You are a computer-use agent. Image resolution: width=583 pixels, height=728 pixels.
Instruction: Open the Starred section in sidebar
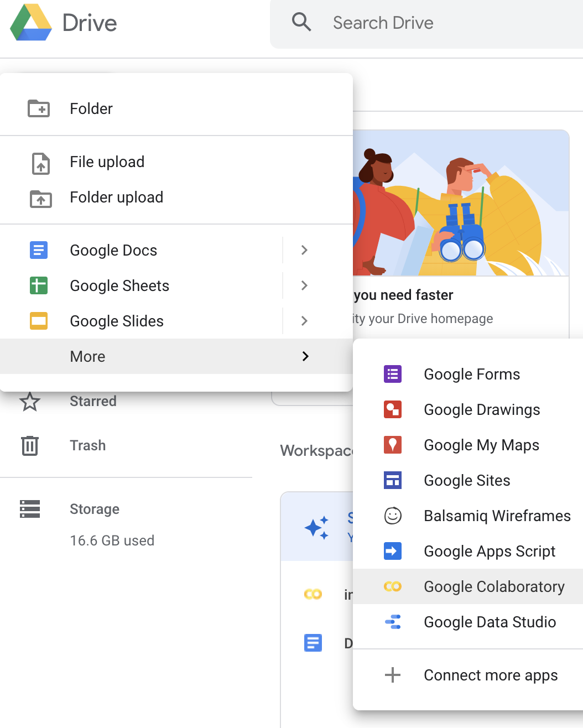coord(93,401)
